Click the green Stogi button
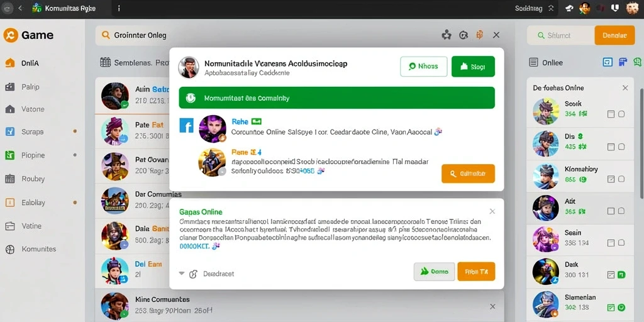The height and width of the screenshot is (322, 644). pyautogui.click(x=473, y=67)
